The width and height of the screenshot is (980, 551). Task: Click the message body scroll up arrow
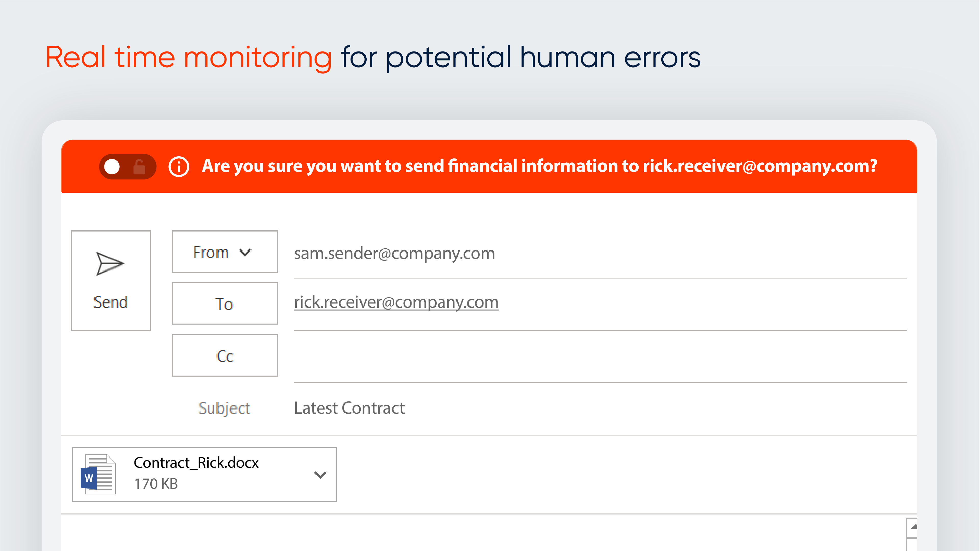pyautogui.click(x=913, y=527)
